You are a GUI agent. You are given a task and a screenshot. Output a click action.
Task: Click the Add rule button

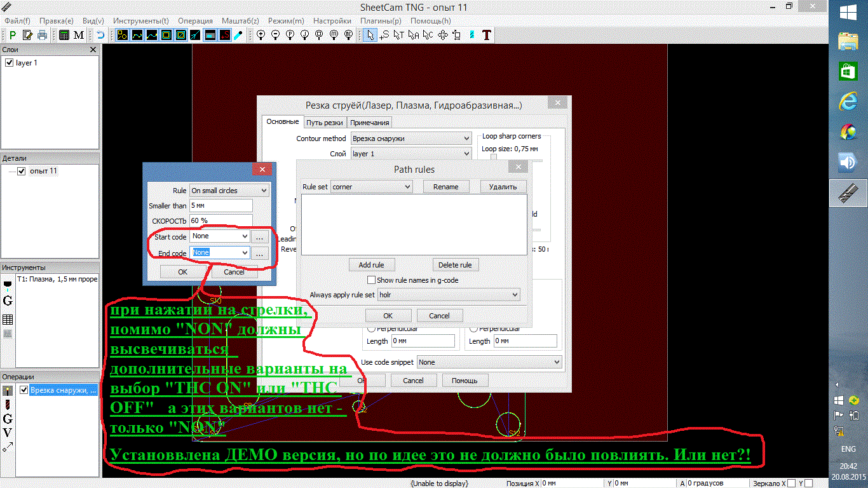tap(372, 265)
